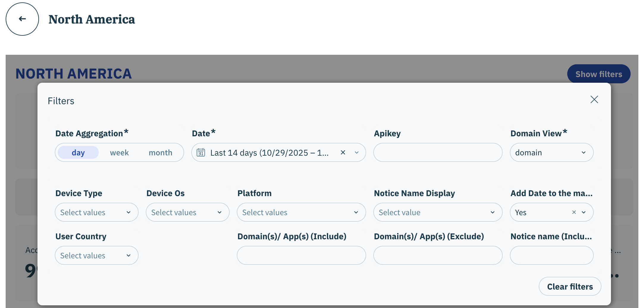This screenshot has height=308, width=644.
Task: Open the Device Type dropdown
Action: (96, 212)
